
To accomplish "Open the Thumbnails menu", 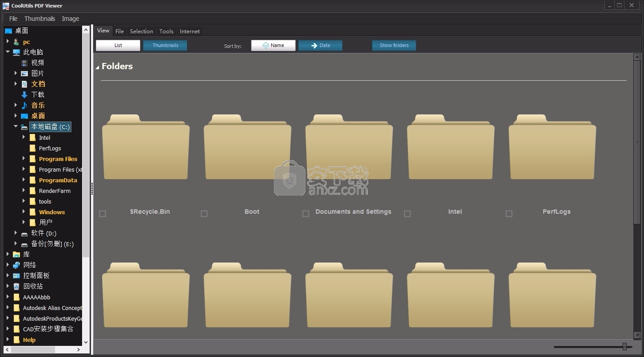I will tap(40, 19).
